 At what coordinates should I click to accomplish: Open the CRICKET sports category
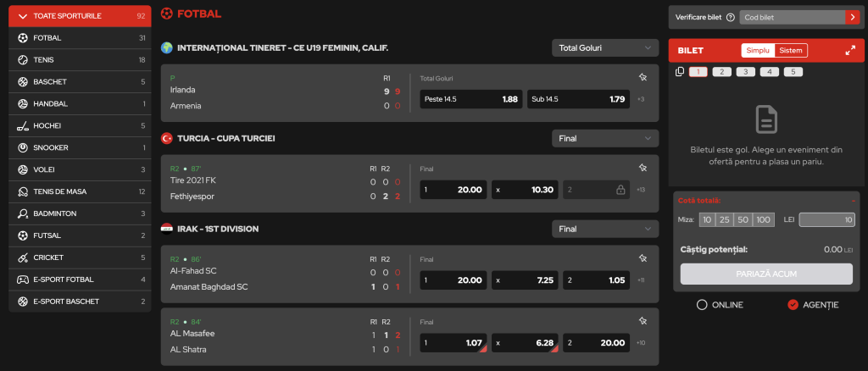[80, 257]
